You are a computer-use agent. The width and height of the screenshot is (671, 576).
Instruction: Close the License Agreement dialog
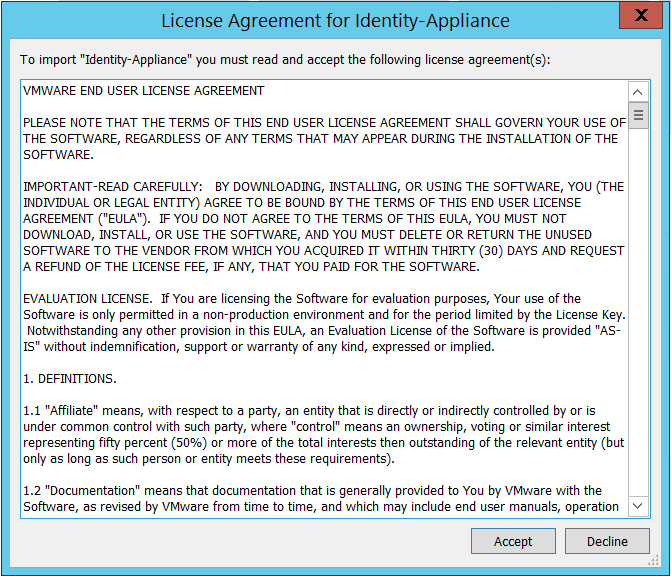(641, 15)
